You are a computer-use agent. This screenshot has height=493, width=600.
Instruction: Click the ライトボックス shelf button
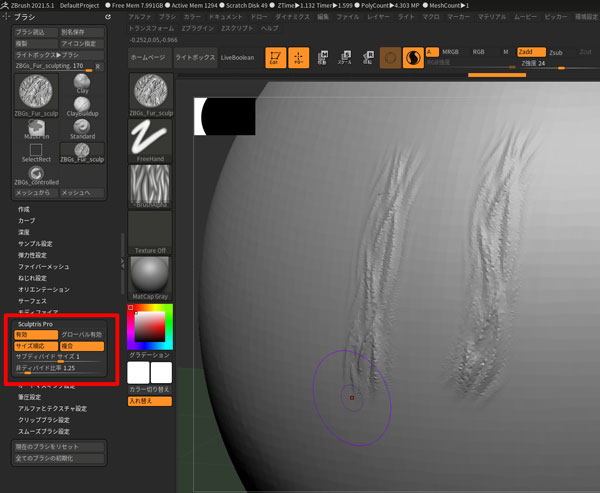tap(195, 58)
